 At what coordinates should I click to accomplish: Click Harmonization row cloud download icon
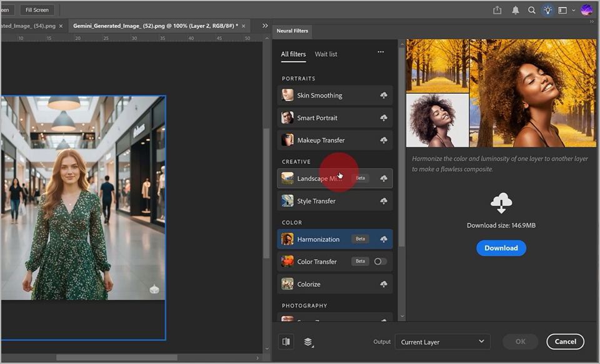(383, 239)
